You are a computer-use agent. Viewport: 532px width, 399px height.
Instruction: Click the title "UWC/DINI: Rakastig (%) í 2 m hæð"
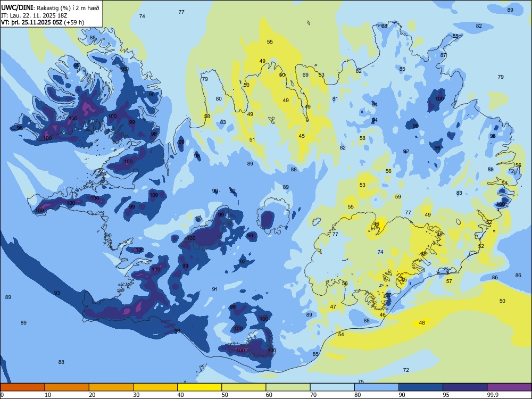point(50,8)
